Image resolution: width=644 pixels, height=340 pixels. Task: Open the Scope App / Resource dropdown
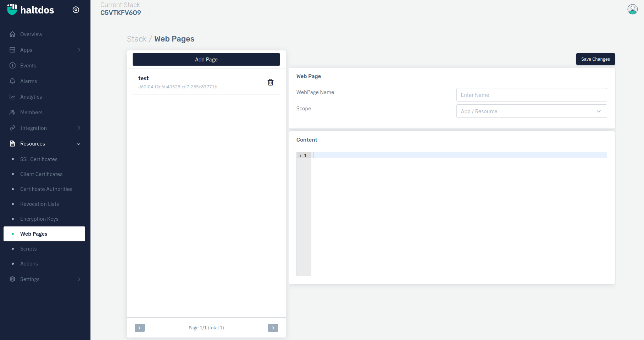532,111
